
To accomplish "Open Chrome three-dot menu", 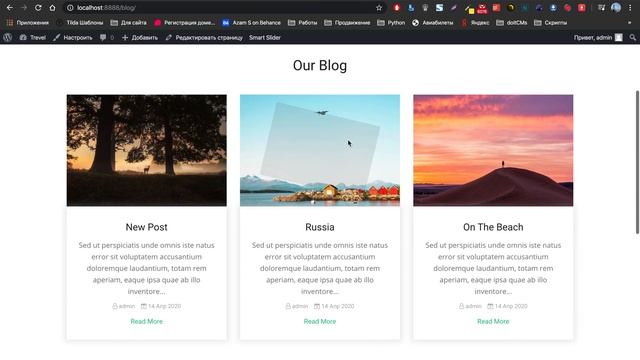I will 630,7.
